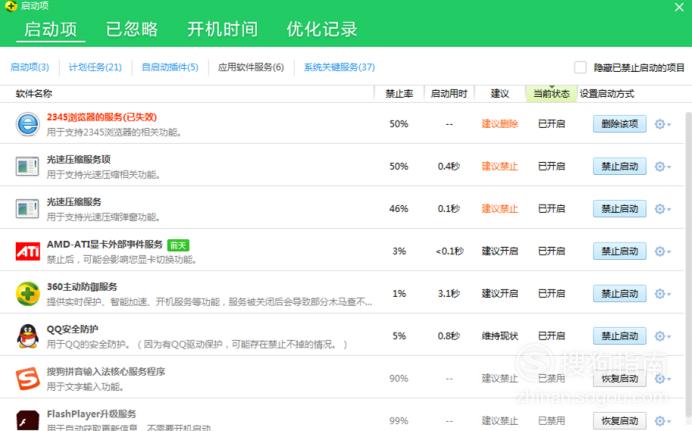Open gear settings for 360主动防御服务
Viewport: 692px width, 431px height.
(662, 294)
